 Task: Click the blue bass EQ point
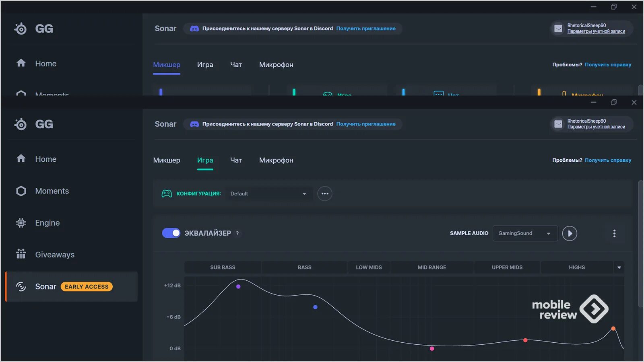tap(315, 307)
